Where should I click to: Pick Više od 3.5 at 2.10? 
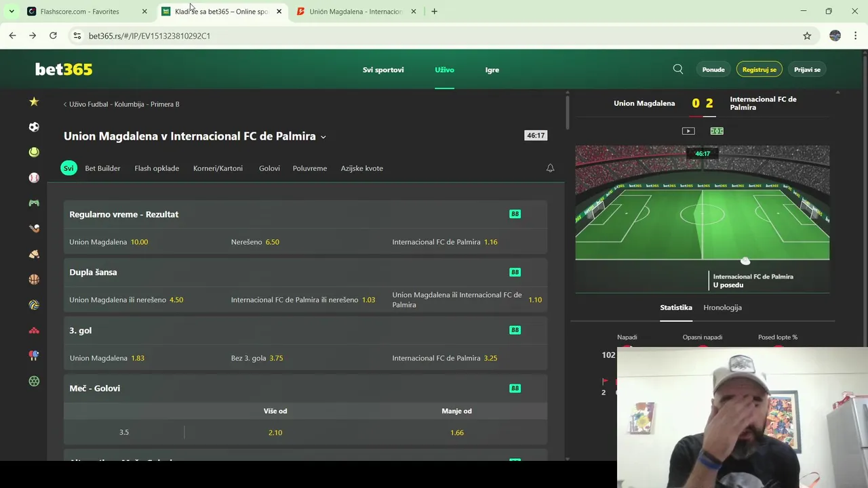click(x=275, y=432)
